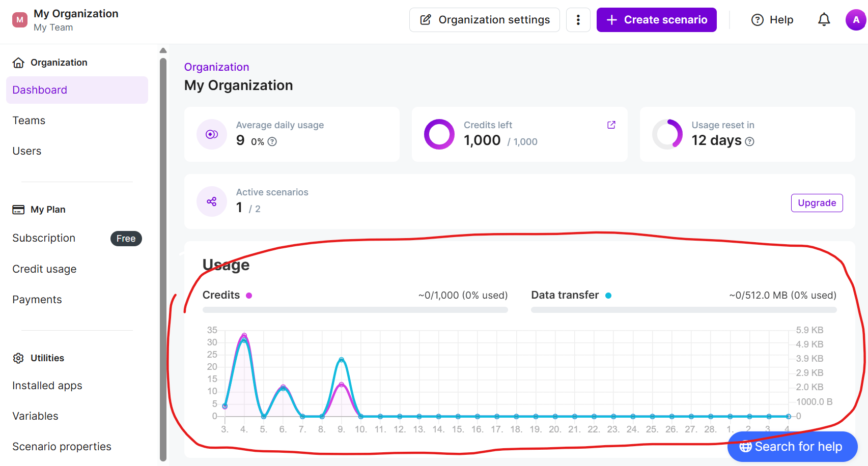Click the Free plan badge
868x466 pixels.
(x=126, y=239)
